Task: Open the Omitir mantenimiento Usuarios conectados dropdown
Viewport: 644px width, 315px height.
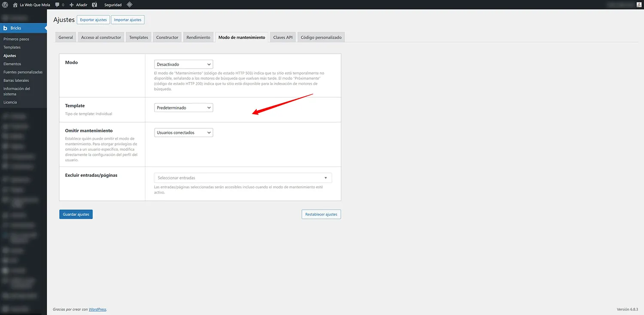Action: pos(183,133)
